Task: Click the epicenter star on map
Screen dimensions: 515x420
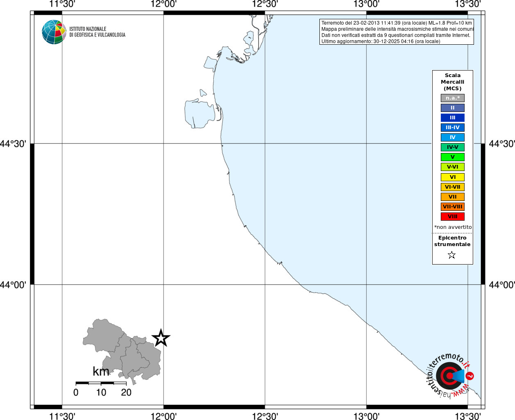Action: click(x=161, y=338)
